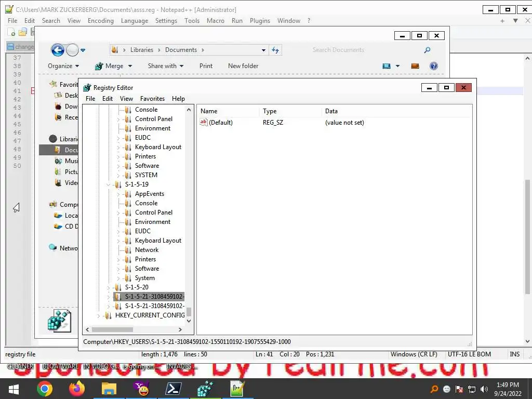Viewport: 532px width, 399px height.
Task: Click the Network folder icon under S-1-5-19
Action: click(128, 250)
